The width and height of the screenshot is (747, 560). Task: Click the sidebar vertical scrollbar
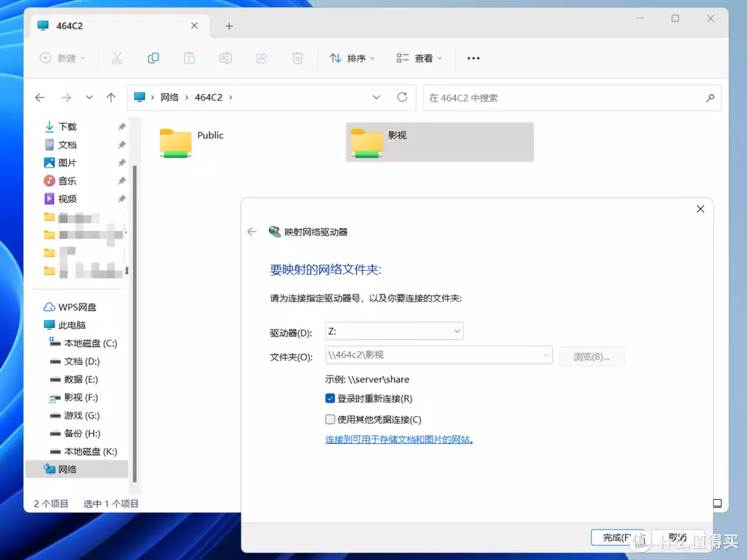point(134,324)
